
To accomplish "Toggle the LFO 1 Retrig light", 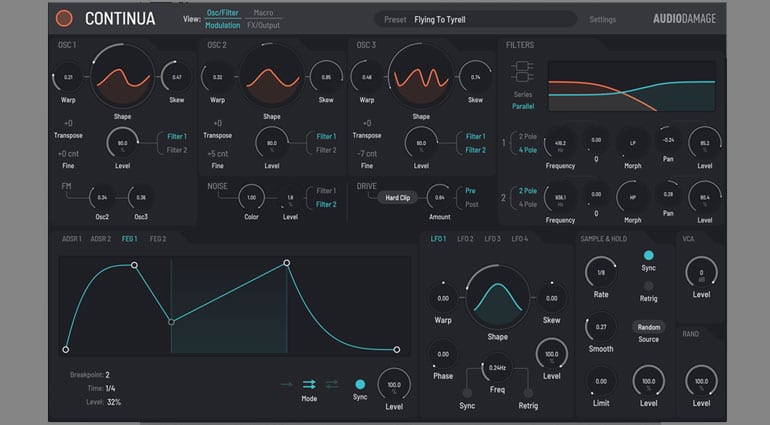I will pos(528,393).
